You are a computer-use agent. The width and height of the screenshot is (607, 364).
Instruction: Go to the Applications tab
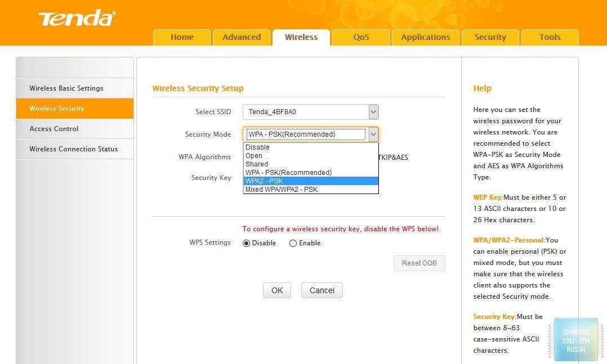click(425, 37)
